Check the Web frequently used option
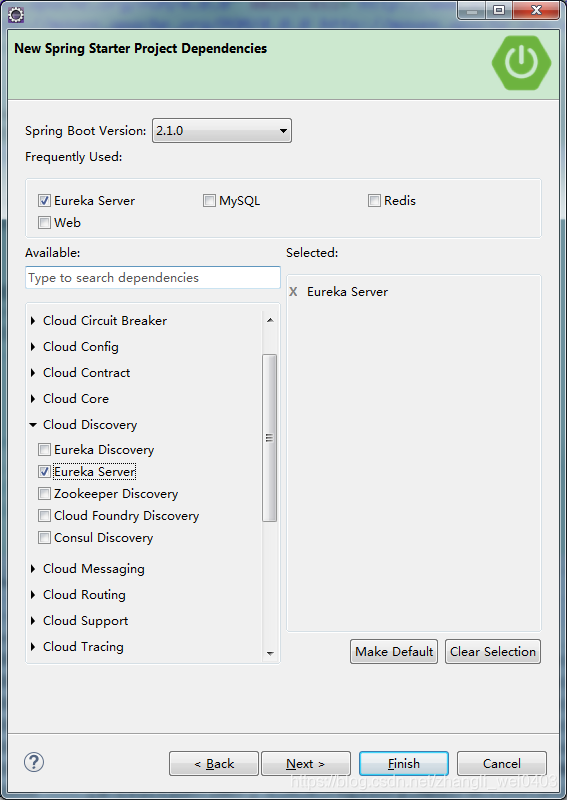Viewport: 567px width, 800px height. click(44, 222)
